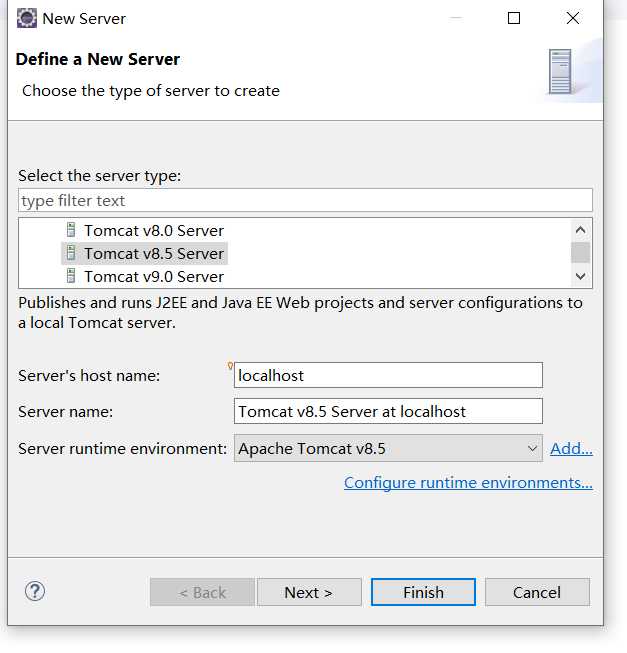Open the Server runtime environment dropdown

tap(388, 448)
